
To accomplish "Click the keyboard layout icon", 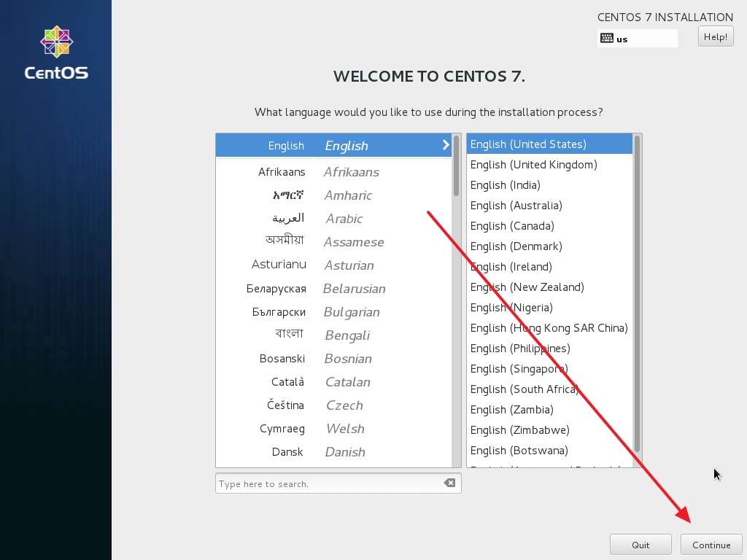I will pos(607,38).
